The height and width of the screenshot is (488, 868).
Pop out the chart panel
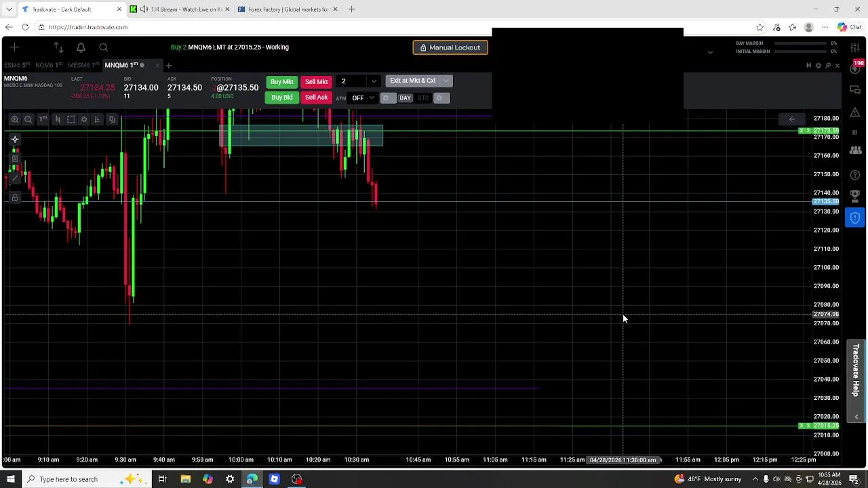[x=828, y=66]
